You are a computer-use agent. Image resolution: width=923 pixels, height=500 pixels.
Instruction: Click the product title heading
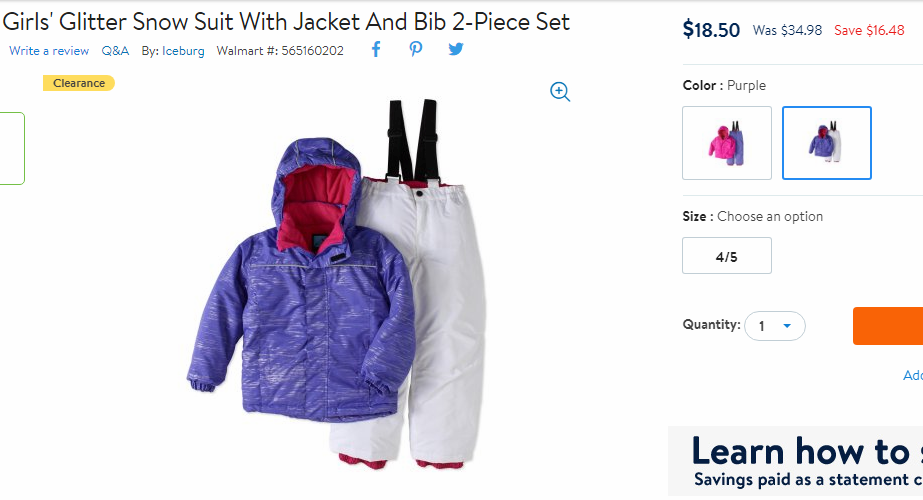[x=286, y=22]
